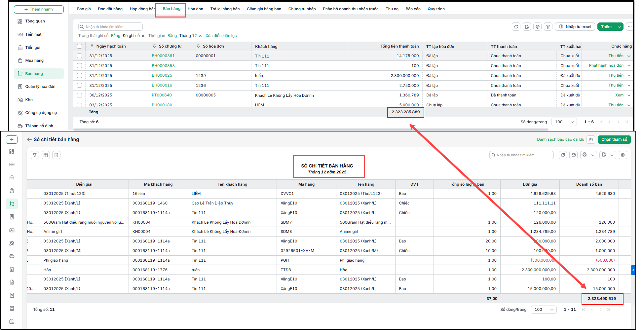Expand the print options arrow in report
The image size is (644, 330).
593,155
